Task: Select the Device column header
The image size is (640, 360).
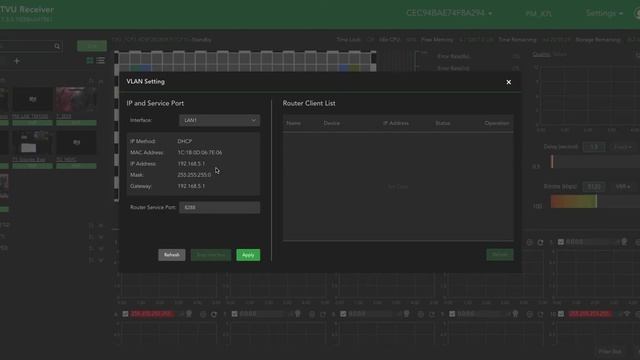Action: click(x=331, y=123)
